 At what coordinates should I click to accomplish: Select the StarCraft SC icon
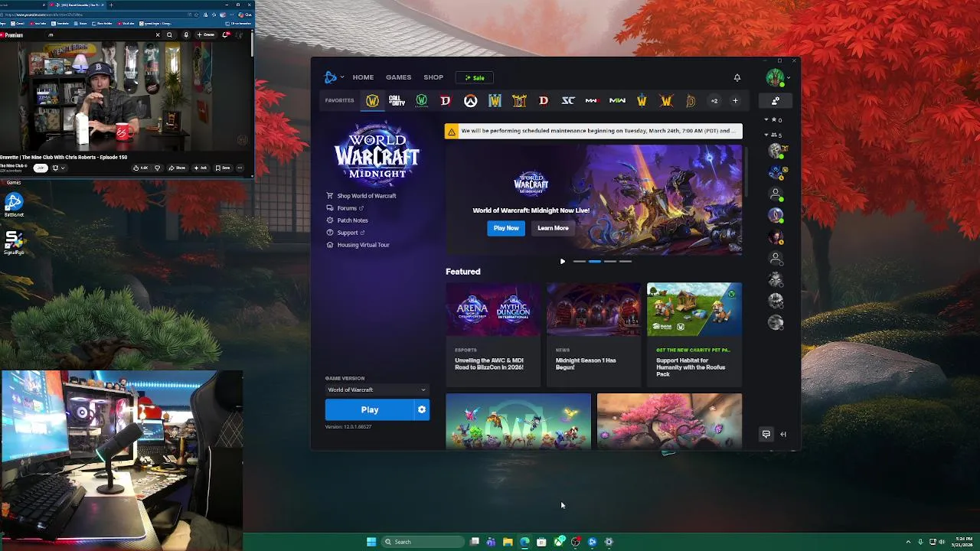click(x=568, y=101)
